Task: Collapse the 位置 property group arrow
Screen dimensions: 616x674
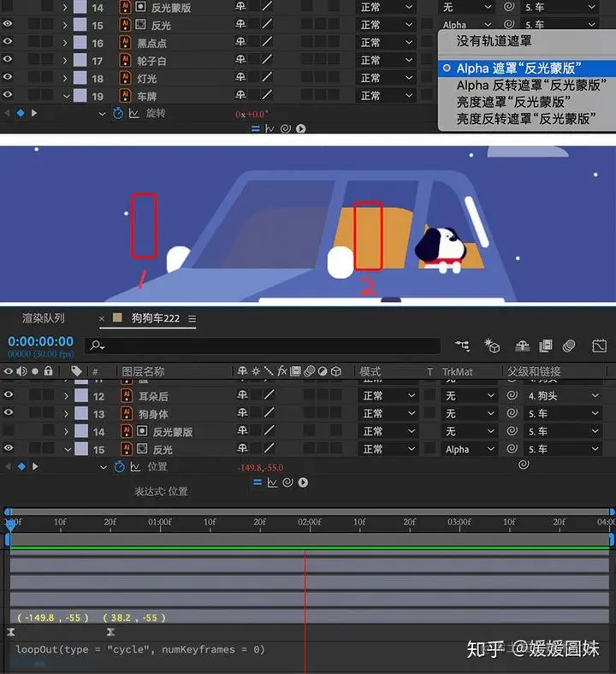Action: (104, 467)
